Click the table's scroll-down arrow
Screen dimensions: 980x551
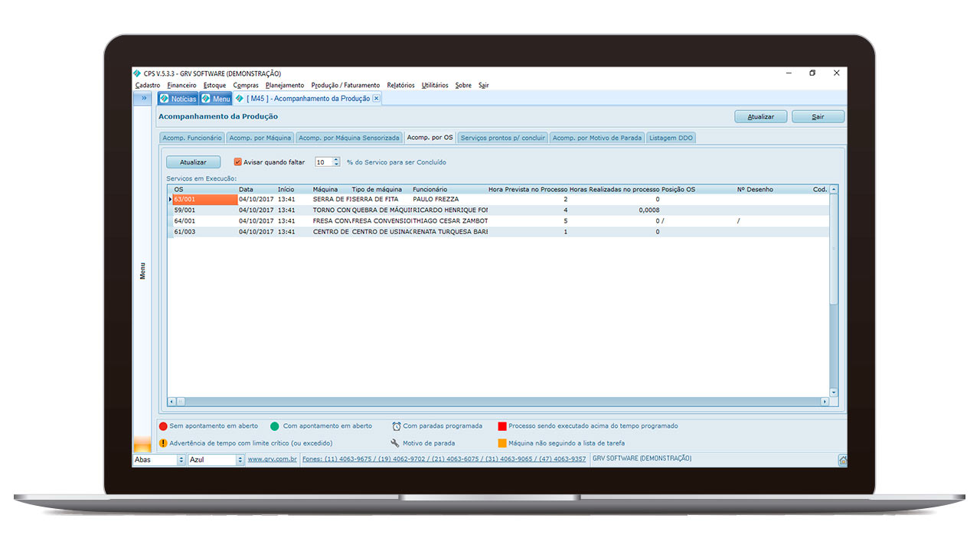834,392
